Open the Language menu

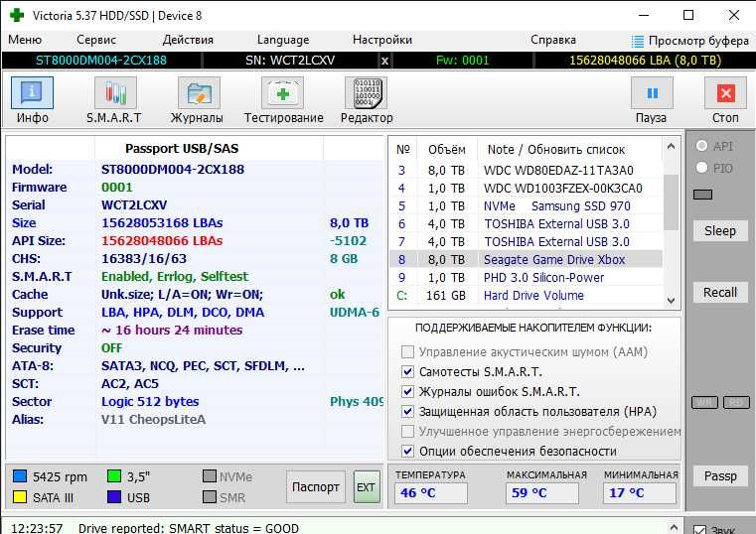(x=283, y=40)
